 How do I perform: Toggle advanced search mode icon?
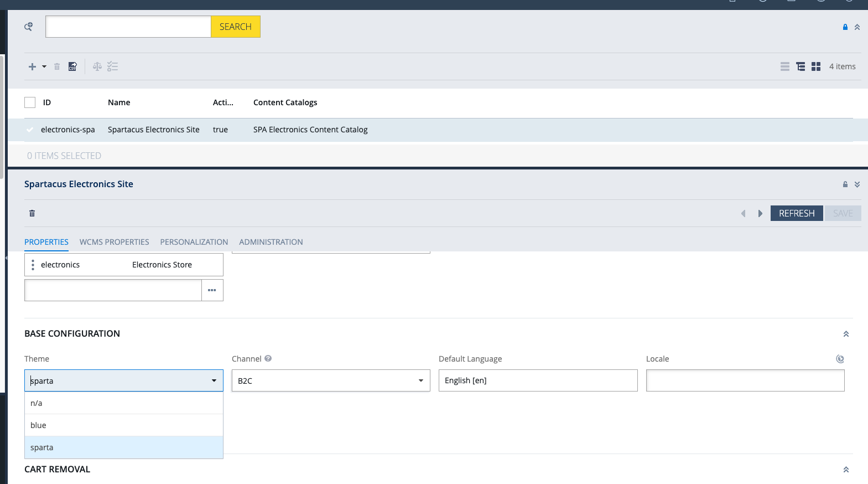tap(28, 27)
